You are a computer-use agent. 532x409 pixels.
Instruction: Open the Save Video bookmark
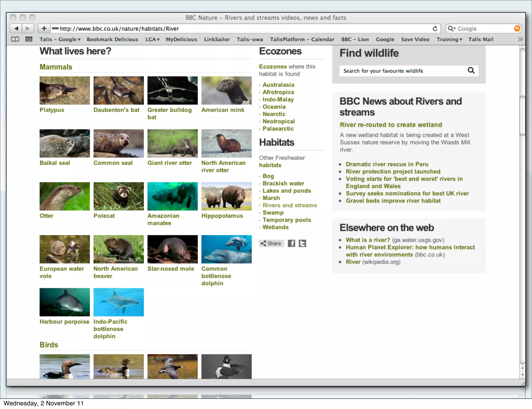click(x=415, y=39)
